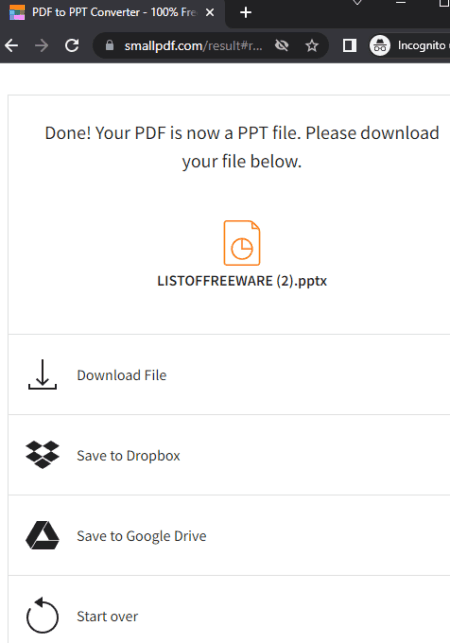Click the Dropbox logo icon
Screen dimensions: 450x643
click(42, 455)
